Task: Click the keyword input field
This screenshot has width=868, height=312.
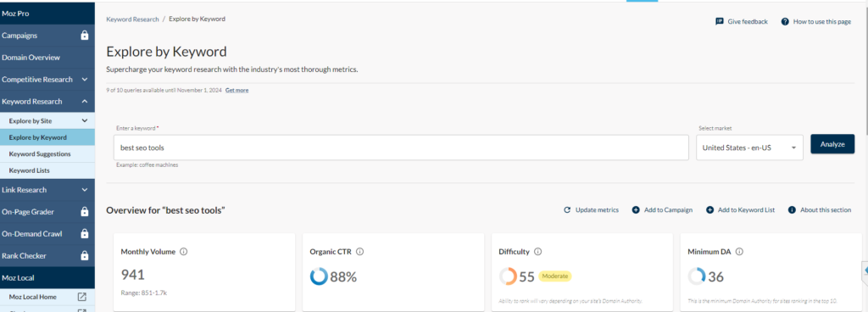Action: (401, 148)
